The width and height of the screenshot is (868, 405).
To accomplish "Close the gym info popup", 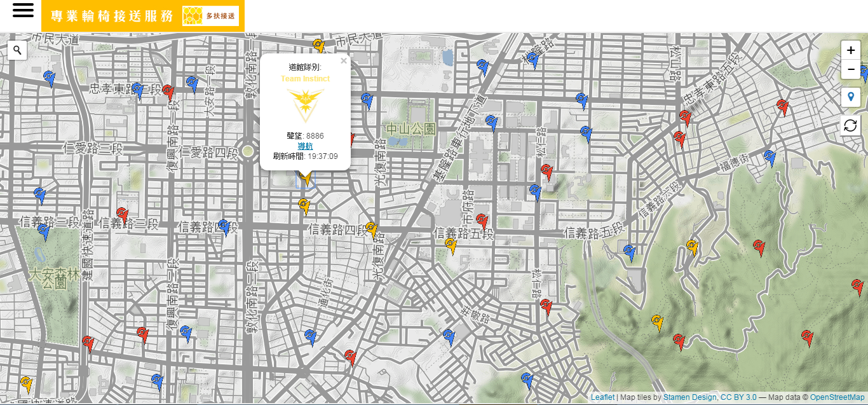I will pos(344,61).
